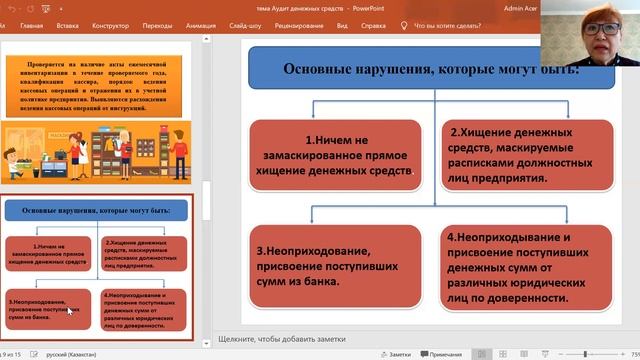Click language indicator 'русский (Казахстан)'
Screen dimensions: 640x360
tap(71, 355)
